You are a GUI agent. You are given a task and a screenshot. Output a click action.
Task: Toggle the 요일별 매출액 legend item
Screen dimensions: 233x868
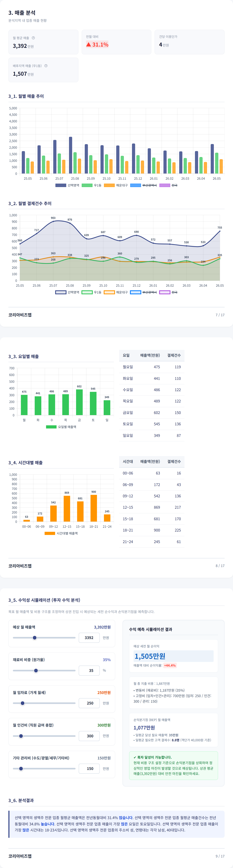point(61,427)
